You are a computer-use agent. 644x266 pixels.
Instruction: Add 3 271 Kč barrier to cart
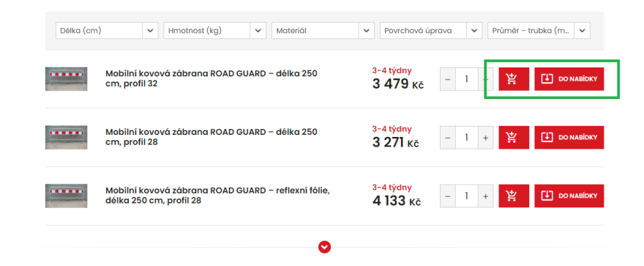click(x=514, y=137)
